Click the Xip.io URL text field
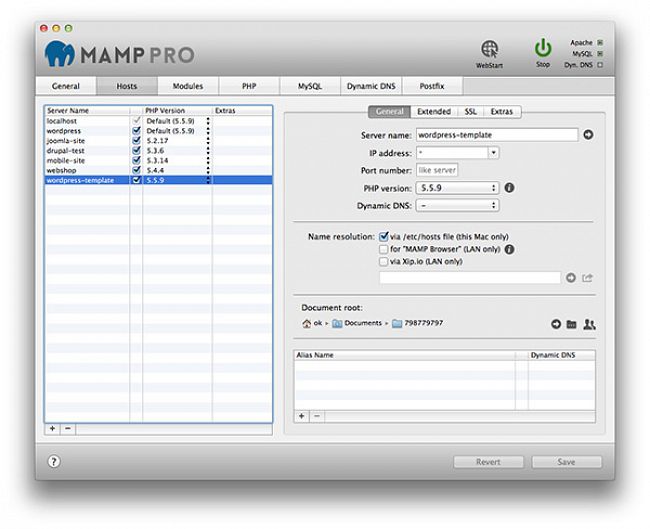The width and height of the screenshot is (650, 529). [x=470, y=278]
